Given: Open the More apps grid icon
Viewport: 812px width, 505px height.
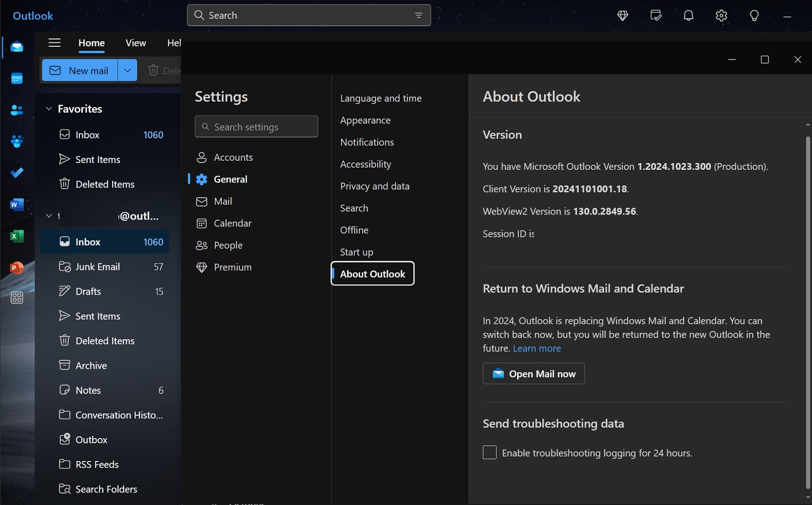Looking at the screenshot, I should click(x=17, y=297).
